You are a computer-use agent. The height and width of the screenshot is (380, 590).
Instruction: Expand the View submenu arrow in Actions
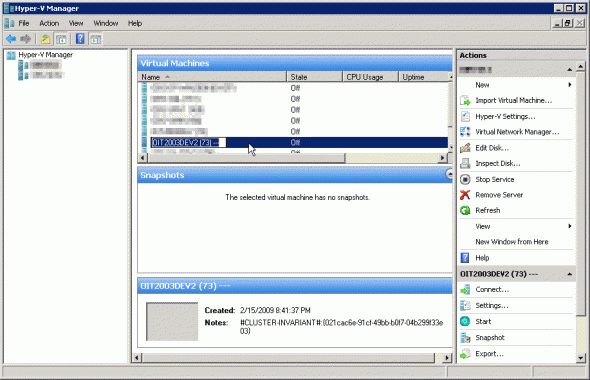[570, 226]
